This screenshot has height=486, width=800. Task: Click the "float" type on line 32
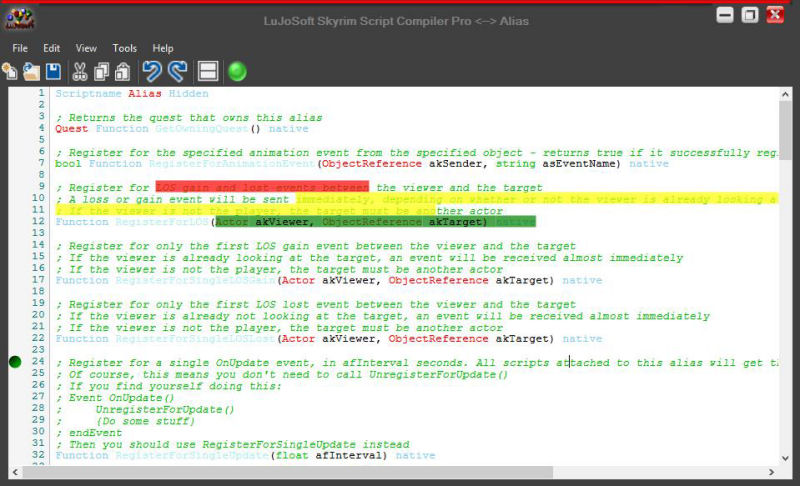point(292,455)
